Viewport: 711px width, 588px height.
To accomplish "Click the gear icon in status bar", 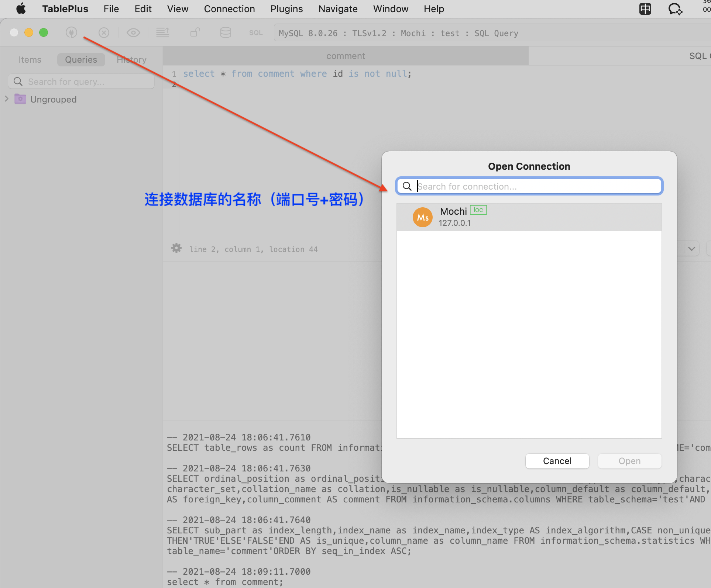I will [x=176, y=248].
